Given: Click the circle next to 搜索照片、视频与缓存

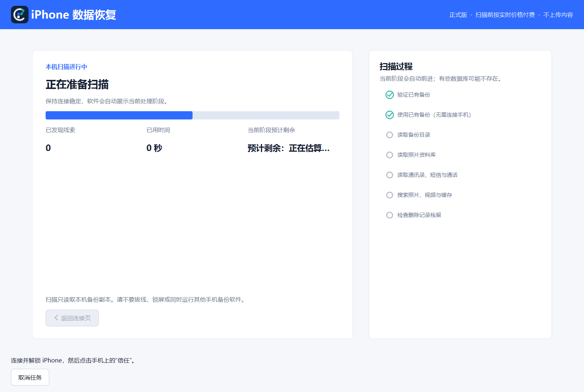Looking at the screenshot, I should point(389,195).
